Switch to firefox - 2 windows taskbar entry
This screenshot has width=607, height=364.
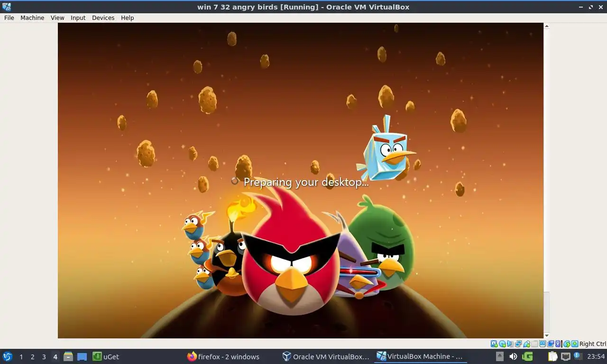223,356
